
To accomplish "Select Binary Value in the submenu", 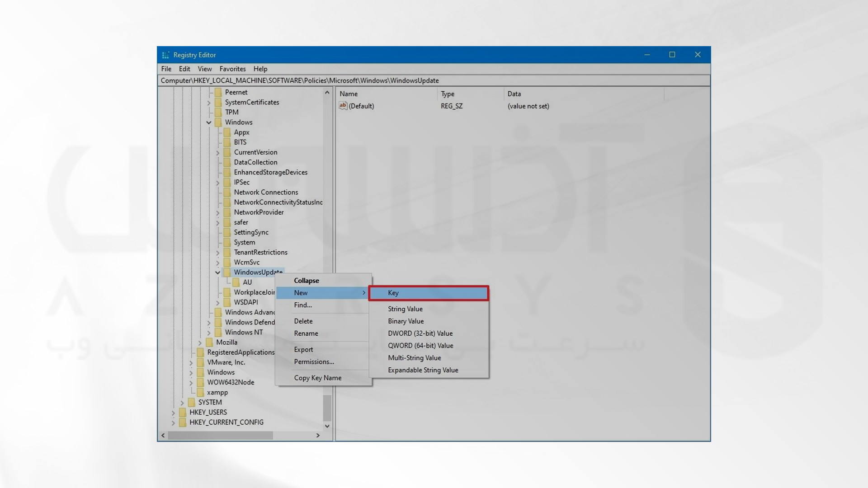I will coord(429,321).
